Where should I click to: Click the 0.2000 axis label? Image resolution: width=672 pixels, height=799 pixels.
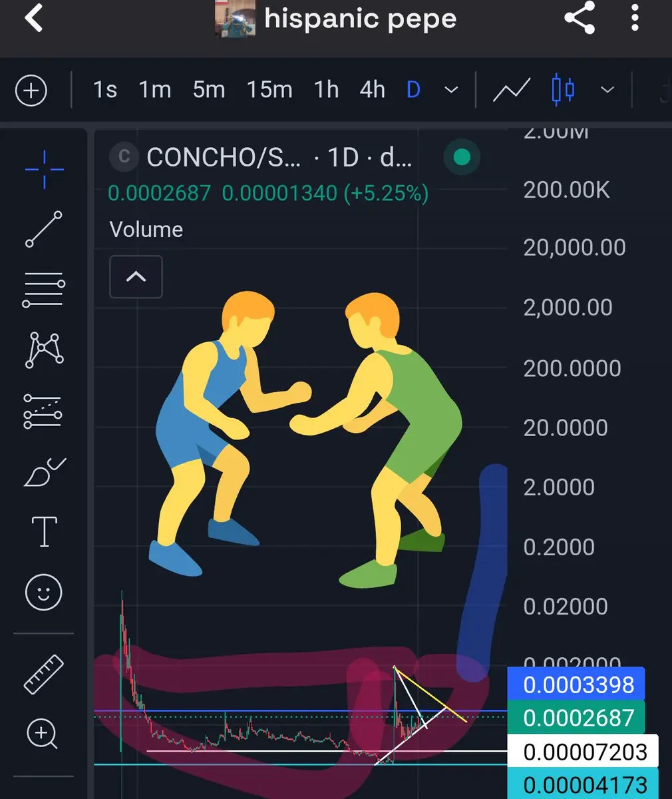click(559, 547)
